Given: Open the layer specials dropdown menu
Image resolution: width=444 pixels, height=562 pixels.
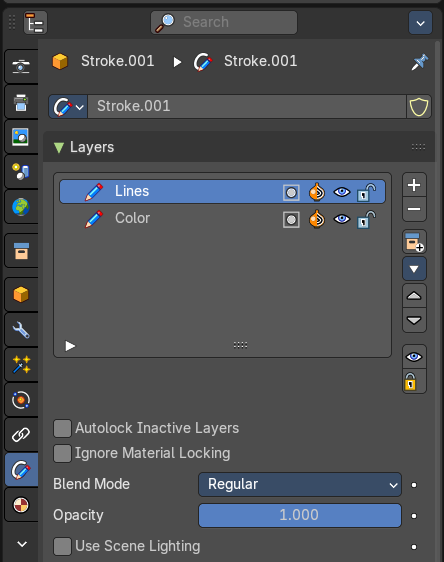Looking at the screenshot, I should [x=414, y=268].
